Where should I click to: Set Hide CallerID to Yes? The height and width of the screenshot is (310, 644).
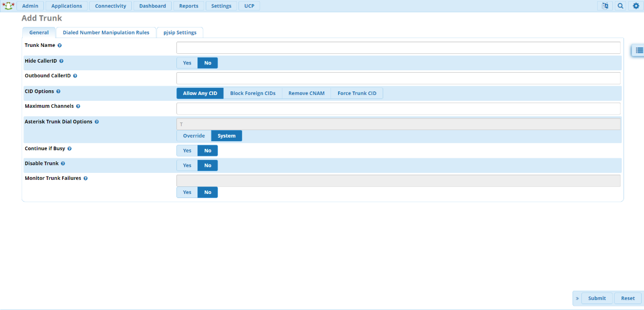coord(187,63)
